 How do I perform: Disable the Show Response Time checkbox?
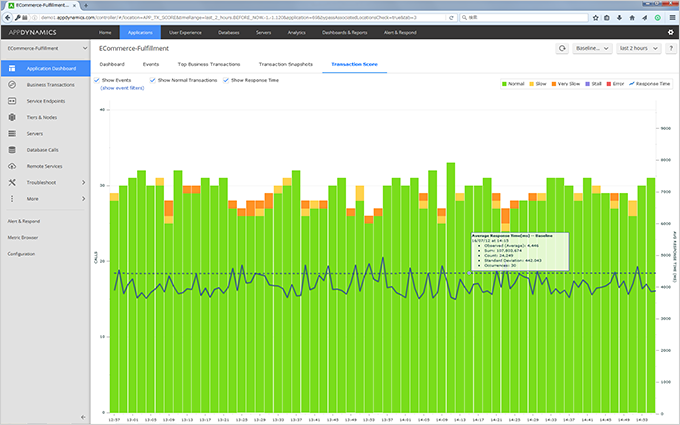(x=226, y=80)
